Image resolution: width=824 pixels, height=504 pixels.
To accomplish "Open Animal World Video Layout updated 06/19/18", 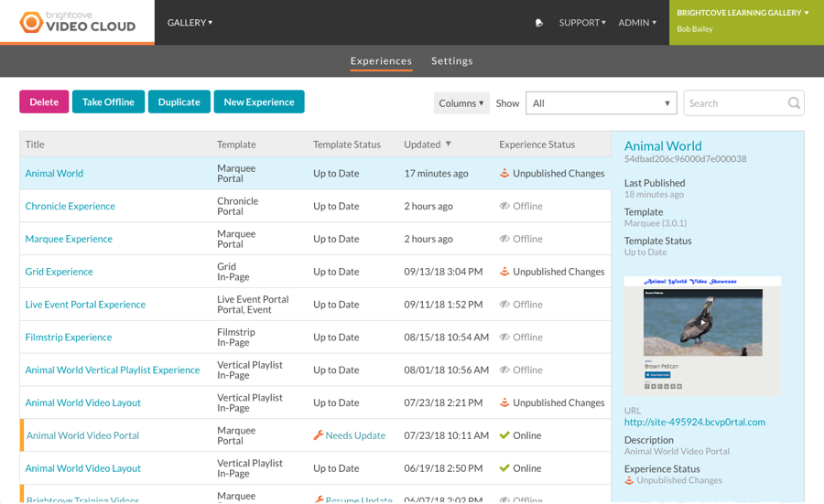I will 83,468.
